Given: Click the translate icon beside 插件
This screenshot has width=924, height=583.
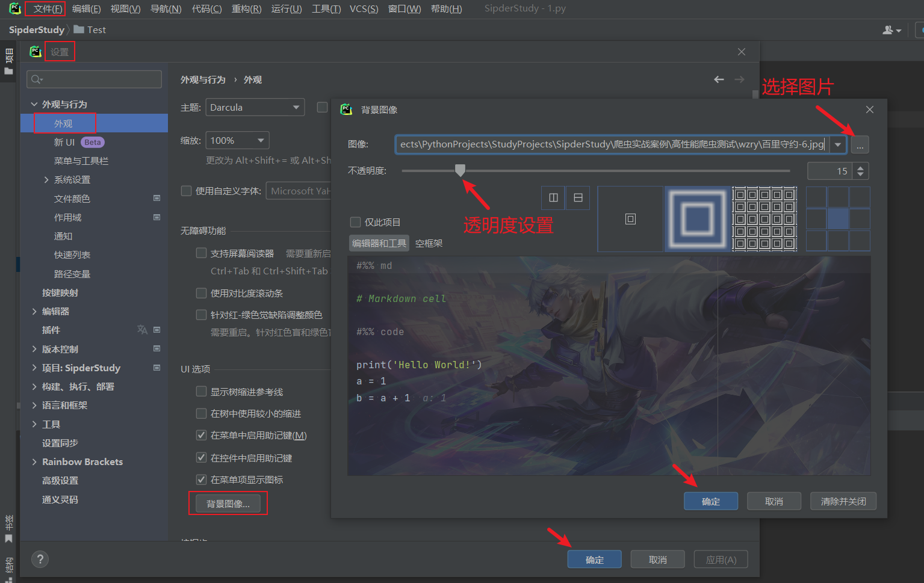Looking at the screenshot, I should pos(142,330).
